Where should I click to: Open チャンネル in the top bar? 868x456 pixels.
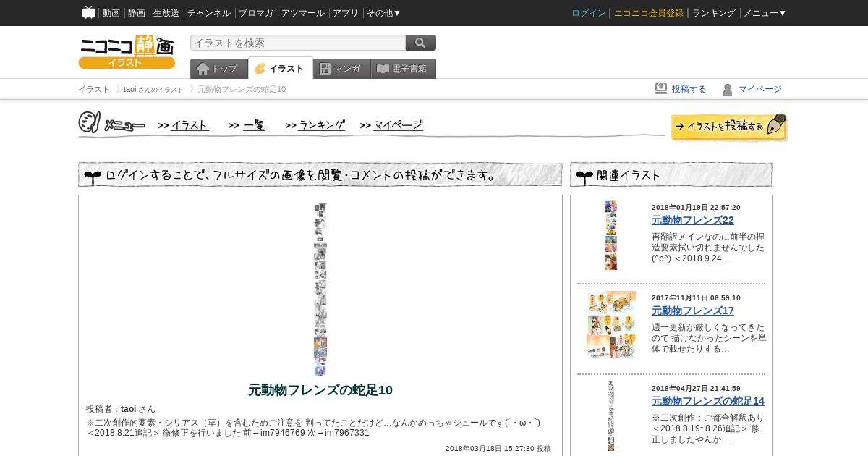209,13
